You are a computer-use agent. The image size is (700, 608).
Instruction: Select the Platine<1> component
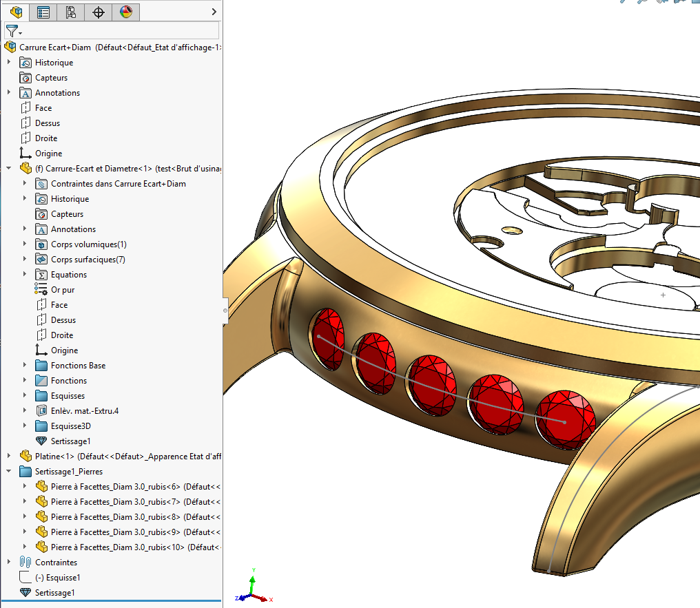pyautogui.click(x=55, y=457)
